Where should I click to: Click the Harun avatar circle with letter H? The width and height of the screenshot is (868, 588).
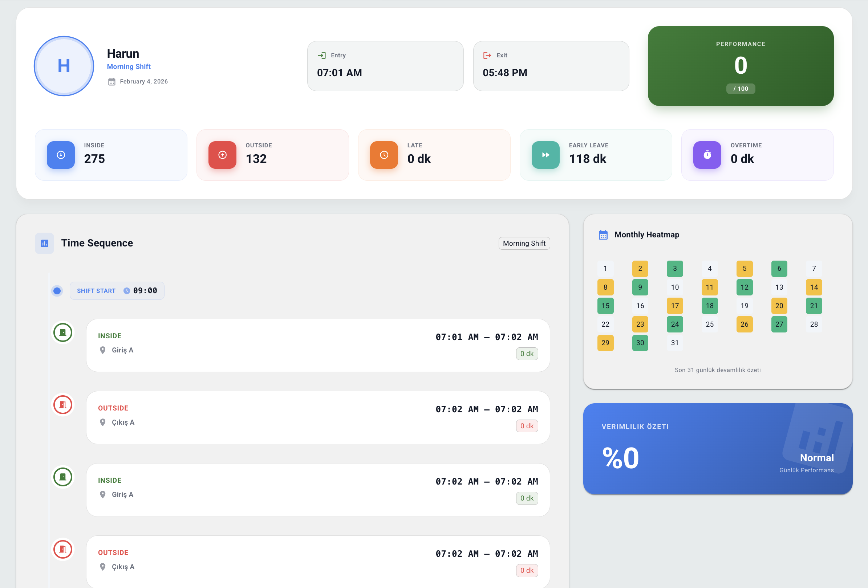[x=64, y=66]
